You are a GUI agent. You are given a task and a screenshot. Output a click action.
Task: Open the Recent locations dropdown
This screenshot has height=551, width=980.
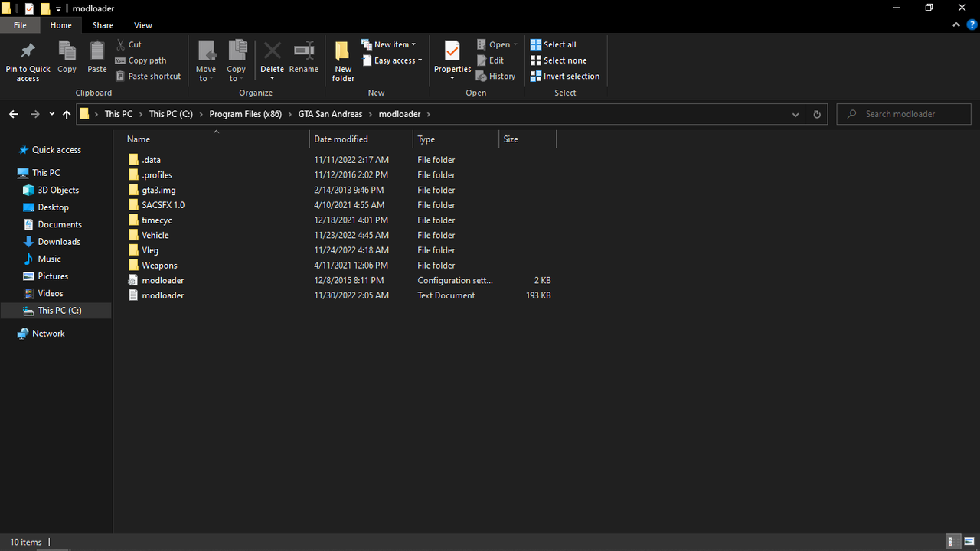[x=52, y=114]
